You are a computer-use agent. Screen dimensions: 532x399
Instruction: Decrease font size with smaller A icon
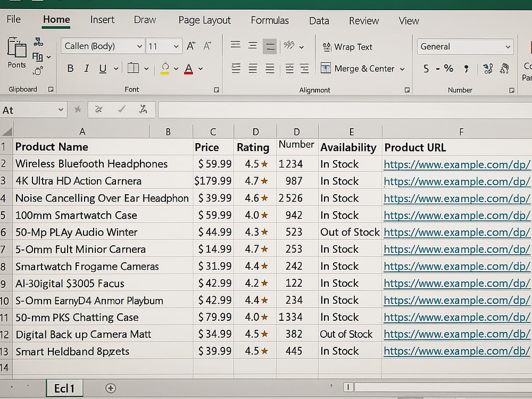[x=207, y=46]
